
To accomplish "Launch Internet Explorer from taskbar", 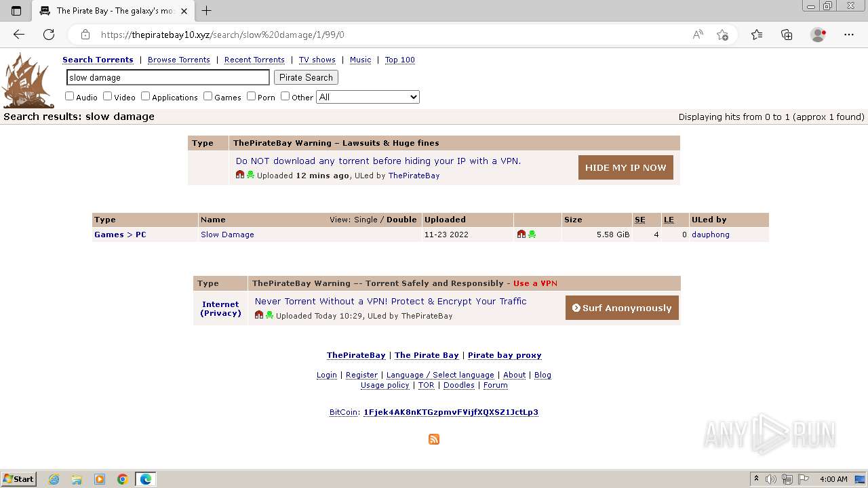I will (54, 479).
